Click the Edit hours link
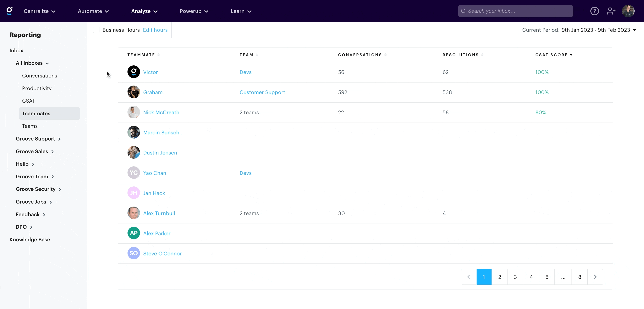The height and width of the screenshot is (309, 644). [x=155, y=30]
